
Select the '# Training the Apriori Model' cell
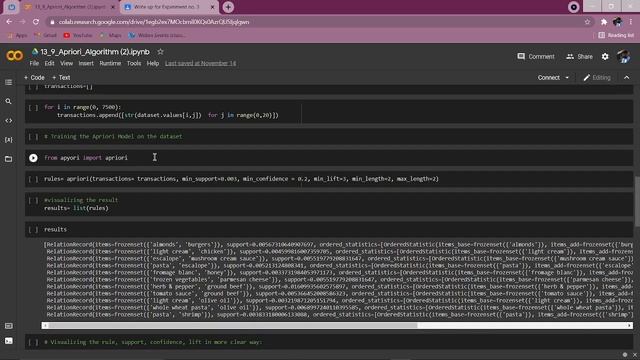[x=329, y=137]
